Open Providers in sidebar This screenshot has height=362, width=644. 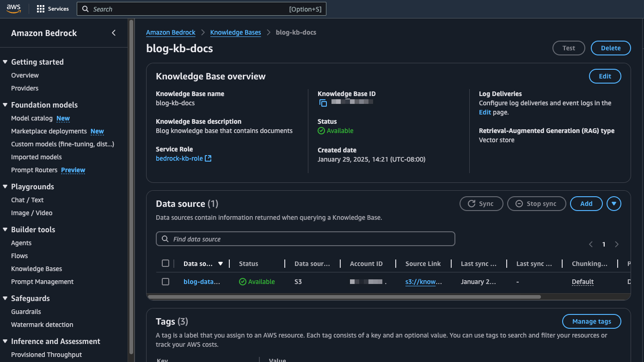click(x=25, y=88)
